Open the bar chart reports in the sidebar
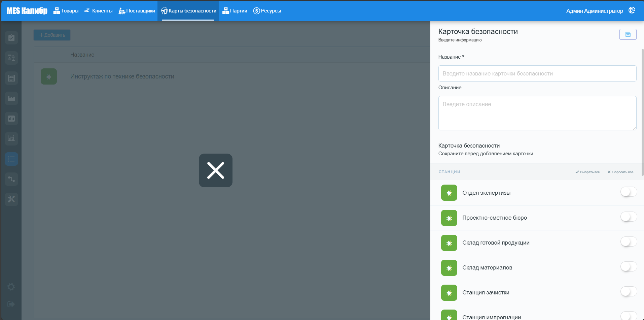644x320 pixels. click(x=11, y=119)
